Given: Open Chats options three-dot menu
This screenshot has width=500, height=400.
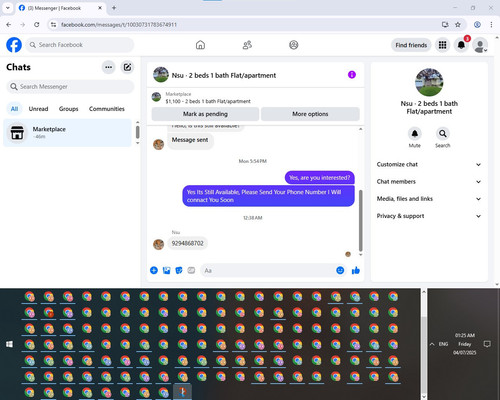Looking at the screenshot, I should [108, 67].
